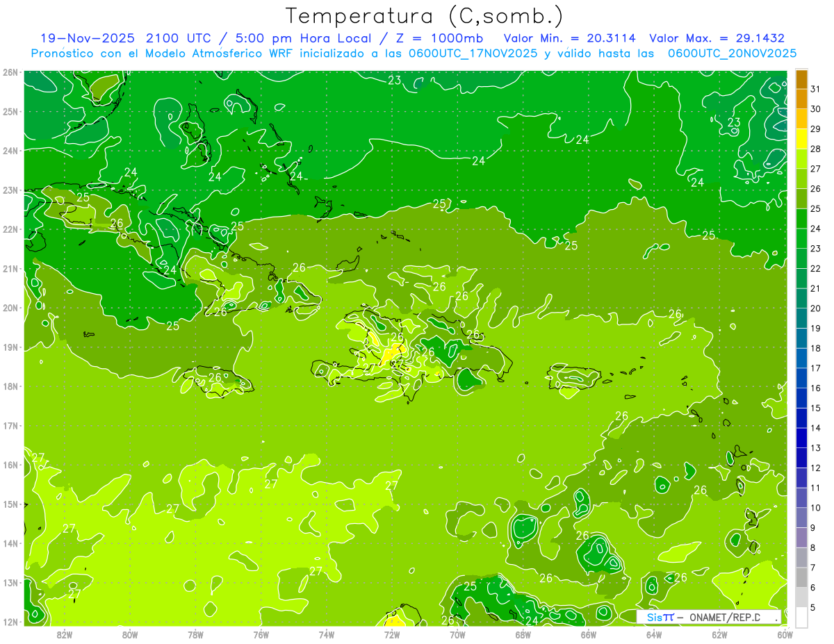This screenshot has width=834, height=644.
Task: Click the color scale label '30'
Action: coord(815,109)
